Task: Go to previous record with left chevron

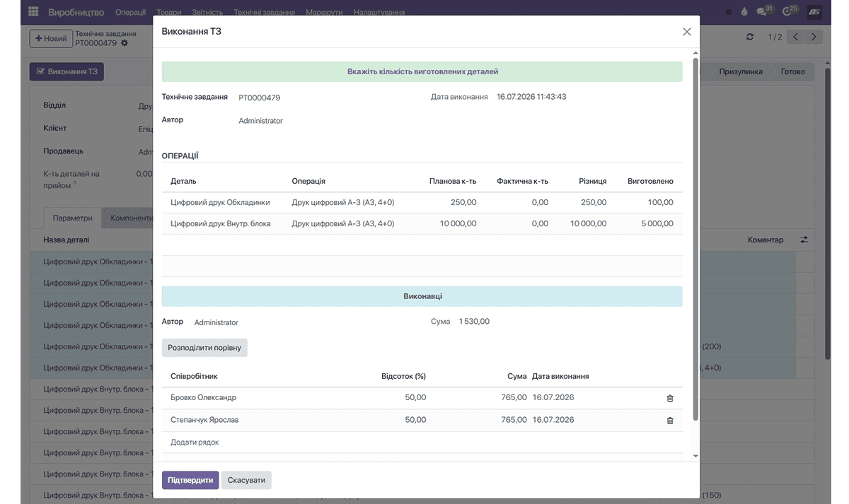Action: 796,37
